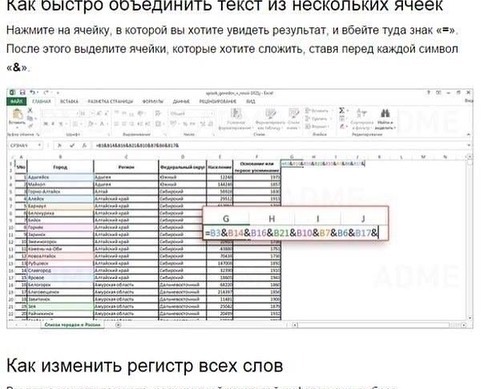This screenshot has height=389, width=484.
Task: Click the Cell Styles icon
Action: [x=293, y=114]
